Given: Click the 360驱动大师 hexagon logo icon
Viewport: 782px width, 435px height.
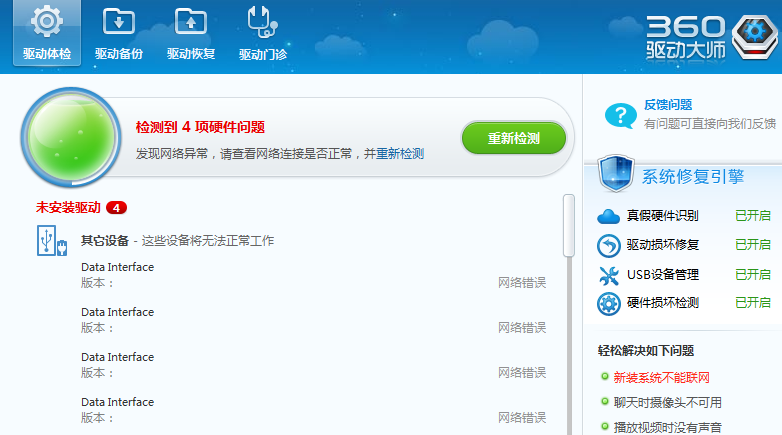Looking at the screenshot, I should (755, 37).
